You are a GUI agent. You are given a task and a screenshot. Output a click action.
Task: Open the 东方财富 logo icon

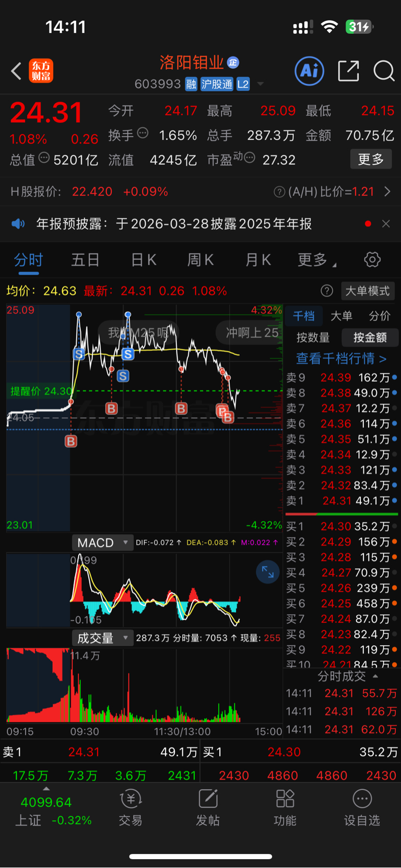click(x=41, y=71)
